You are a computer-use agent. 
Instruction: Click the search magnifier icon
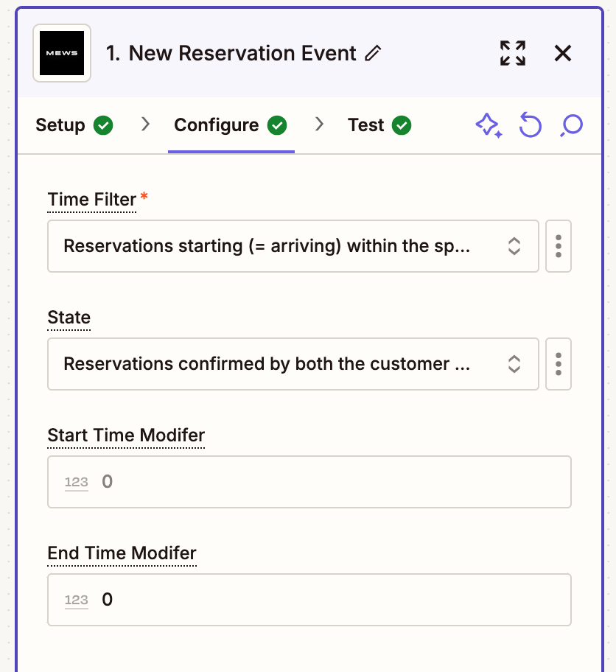point(571,125)
